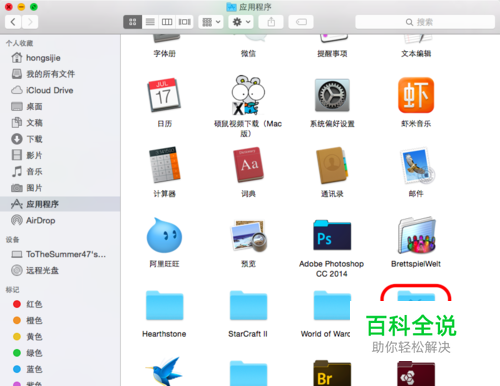Open the World of Warcraft folder
The width and height of the screenshot is (500, 386).
332,305
